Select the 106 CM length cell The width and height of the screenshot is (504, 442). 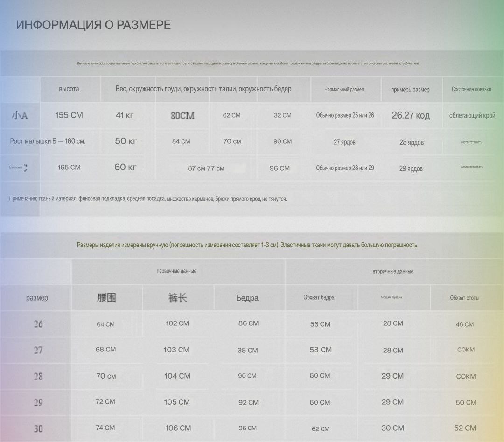click(178, 428)
